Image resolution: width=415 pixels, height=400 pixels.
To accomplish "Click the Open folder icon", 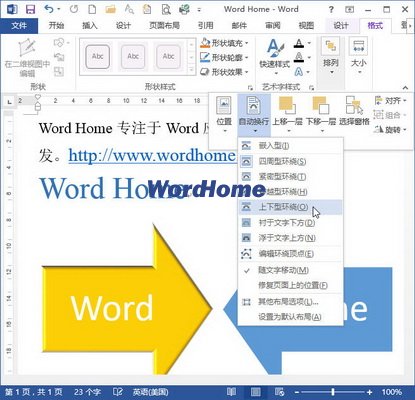I will tap(110, 9).
